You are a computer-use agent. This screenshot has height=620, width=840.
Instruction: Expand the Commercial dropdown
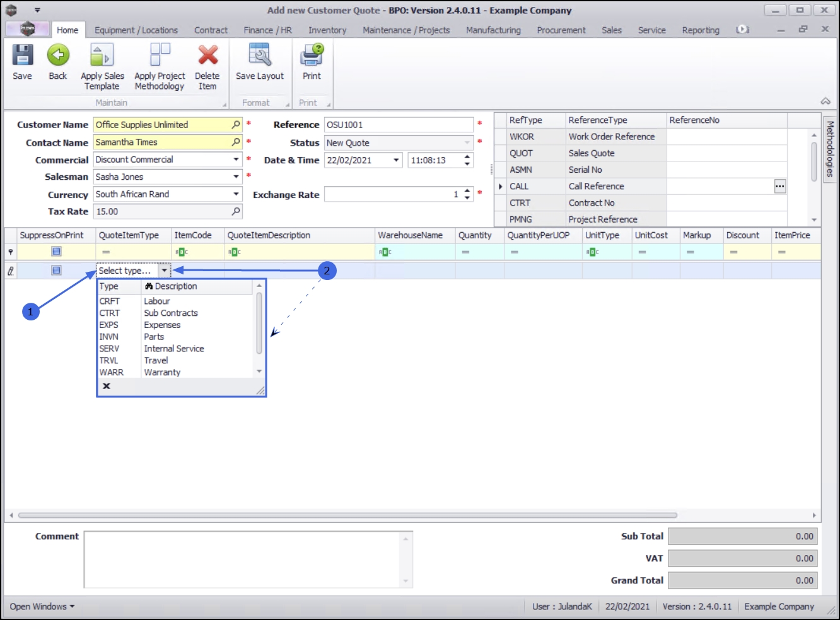pyautogui.click(x=236, y=160)
